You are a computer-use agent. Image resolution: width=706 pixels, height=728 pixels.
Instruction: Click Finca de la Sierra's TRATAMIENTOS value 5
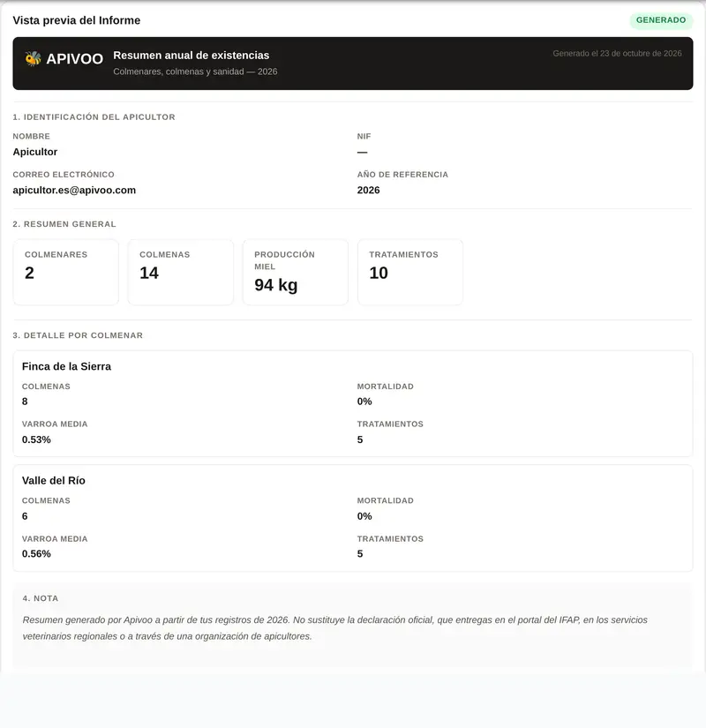pos(360,439)
